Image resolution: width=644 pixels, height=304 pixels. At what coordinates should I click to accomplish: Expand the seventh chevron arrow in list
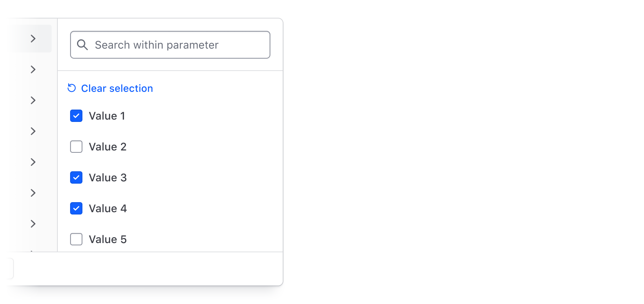[x=33, y=224]
